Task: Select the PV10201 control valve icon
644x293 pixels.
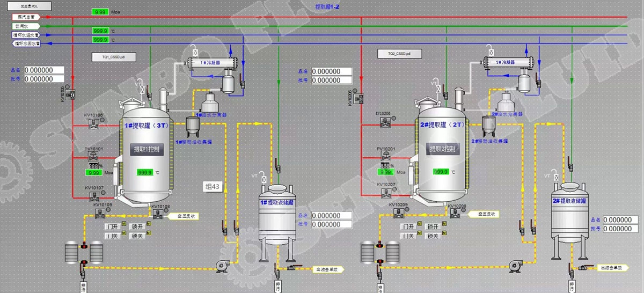Action: [385, 157]
